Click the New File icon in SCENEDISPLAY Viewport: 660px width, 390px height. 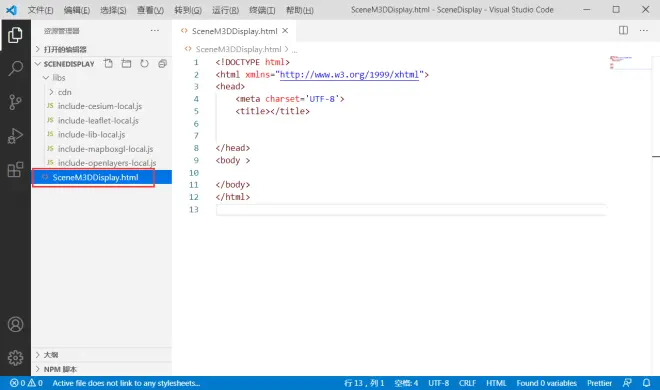tap(108, 64)
